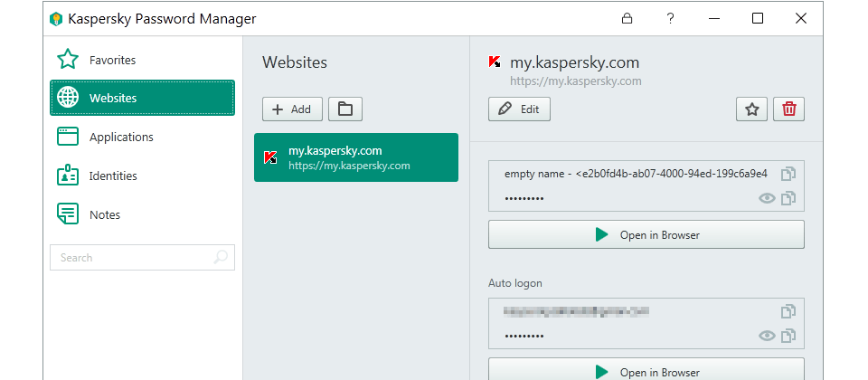Delete the entry with the red trash button

click(788, 109)
